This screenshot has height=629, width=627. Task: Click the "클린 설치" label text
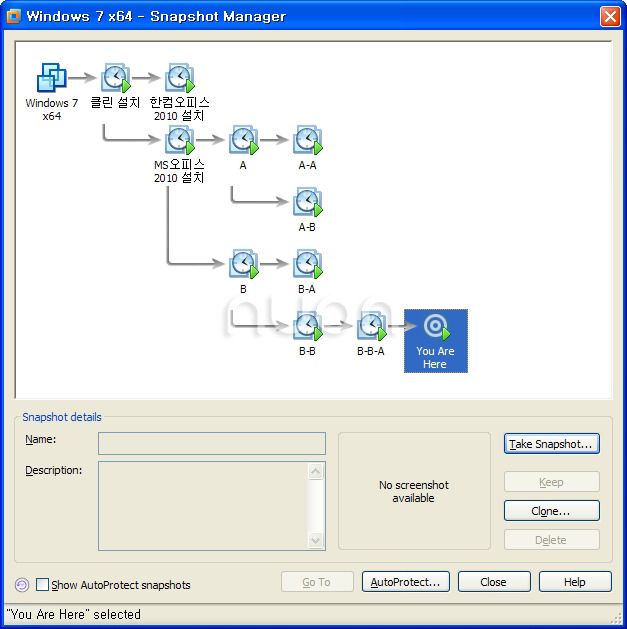pos(115,103)
